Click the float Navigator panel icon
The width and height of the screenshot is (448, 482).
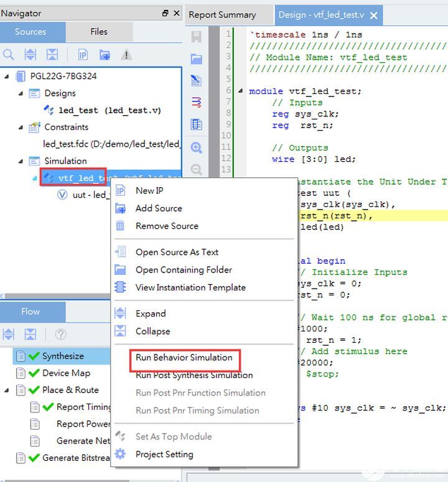[165, 13]
